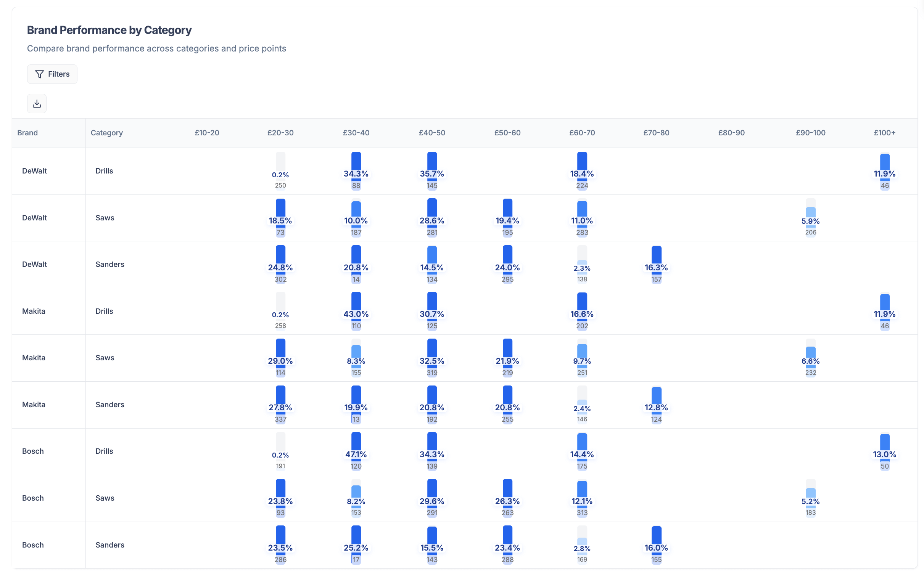Click the funnel icon in Filters
Image resolution: width=924 pixels, height=575 pixels.
click(39, 74)
